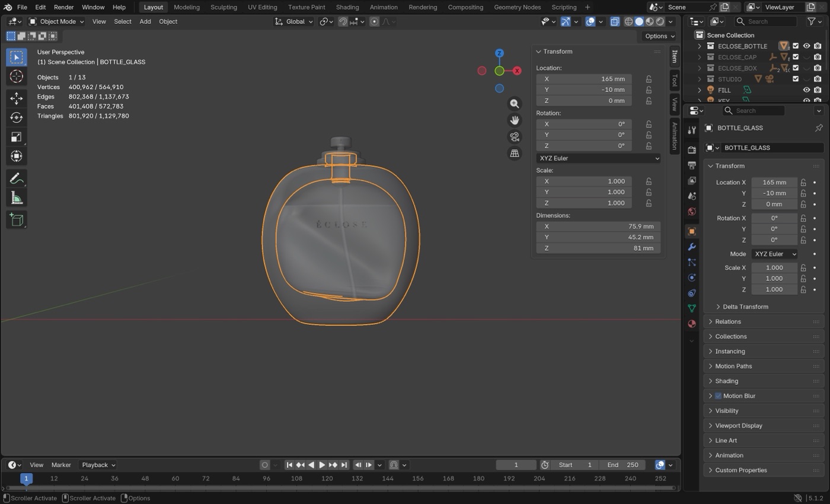Viewport: 830px width, 504px height.
Task: Click the End frame field showing 250
Action: tap(623, 465)
